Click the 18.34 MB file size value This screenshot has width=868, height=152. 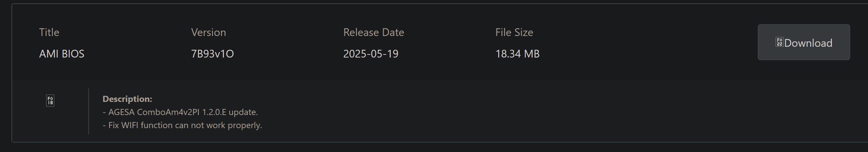tap(517, 54)
